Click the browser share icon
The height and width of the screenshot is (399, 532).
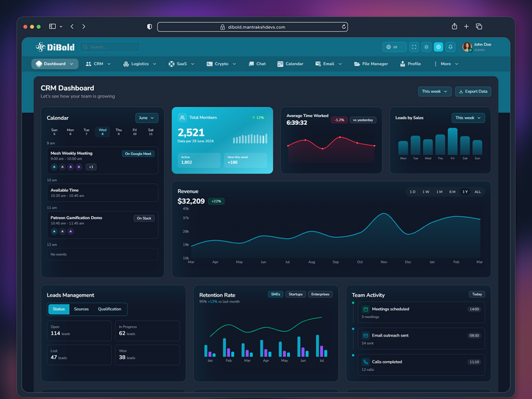(454, 27)
